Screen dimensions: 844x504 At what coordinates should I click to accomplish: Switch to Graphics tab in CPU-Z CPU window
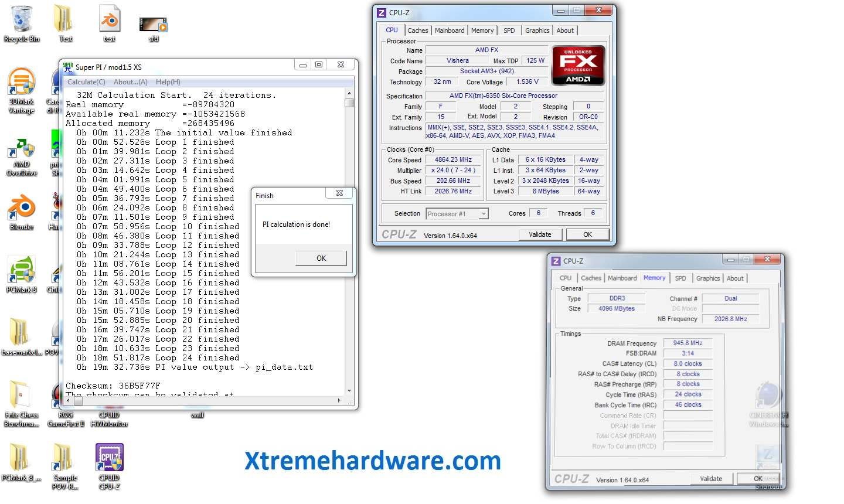tap(537, 30)
